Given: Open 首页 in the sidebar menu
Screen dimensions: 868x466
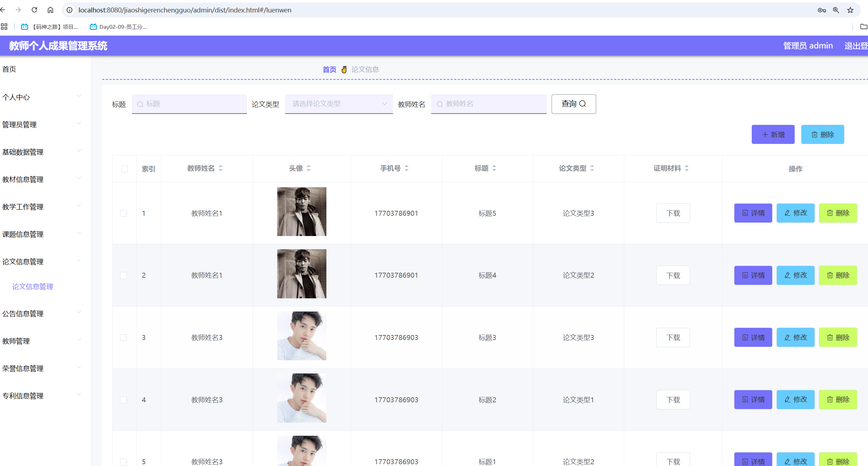Looking at the screenshot, I should 9,69.
